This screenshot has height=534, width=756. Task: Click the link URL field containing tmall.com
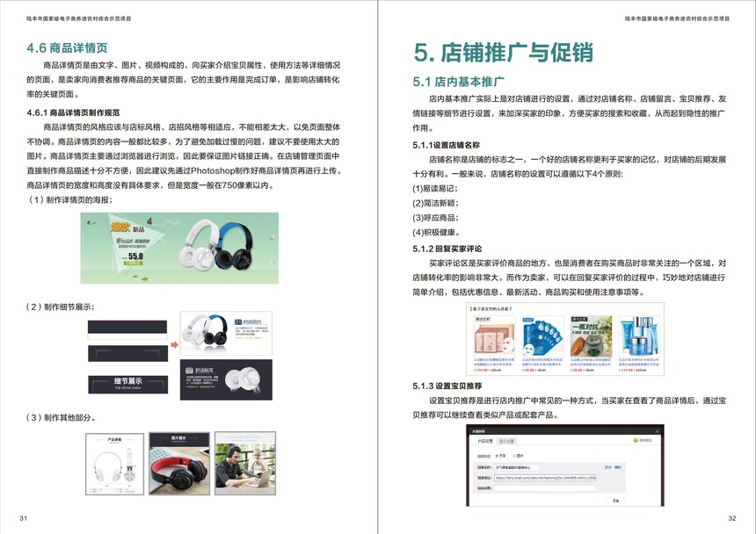[545, 478]
